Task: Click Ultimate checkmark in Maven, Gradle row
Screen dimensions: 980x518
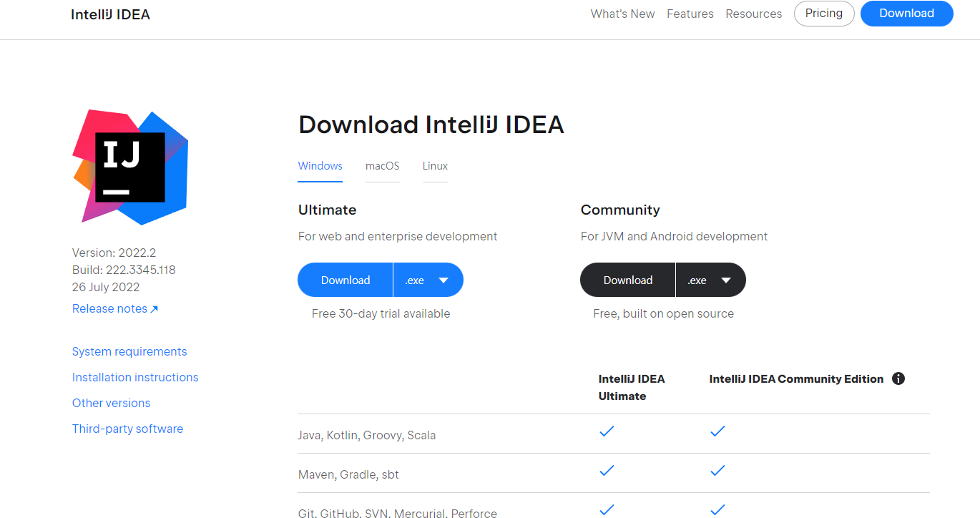Action: [607, 470]
